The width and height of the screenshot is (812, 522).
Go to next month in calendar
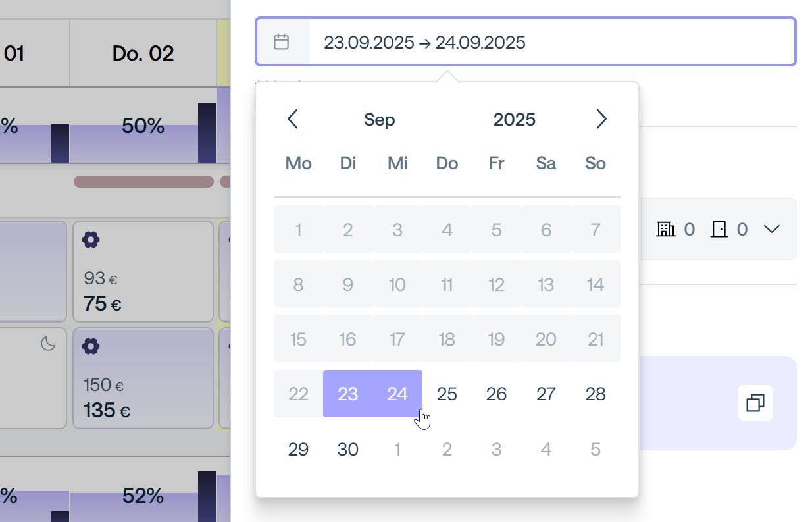[x=601, y=119]
